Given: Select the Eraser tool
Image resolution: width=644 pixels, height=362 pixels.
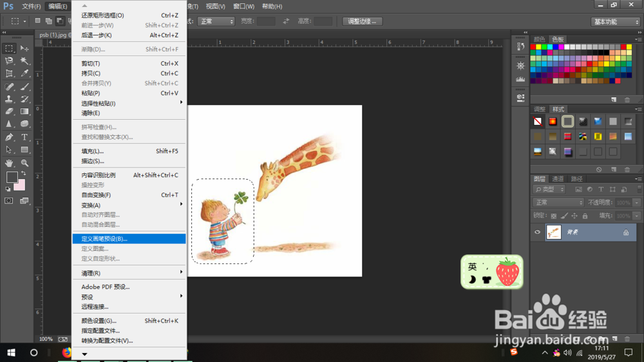Looking at the screenshot, I should pyautogui.click(x=9, y=111).
